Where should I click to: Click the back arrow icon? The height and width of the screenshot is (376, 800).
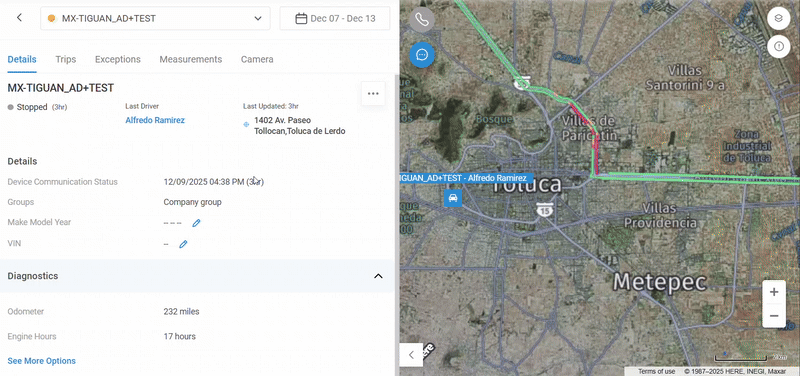point(19,18)
